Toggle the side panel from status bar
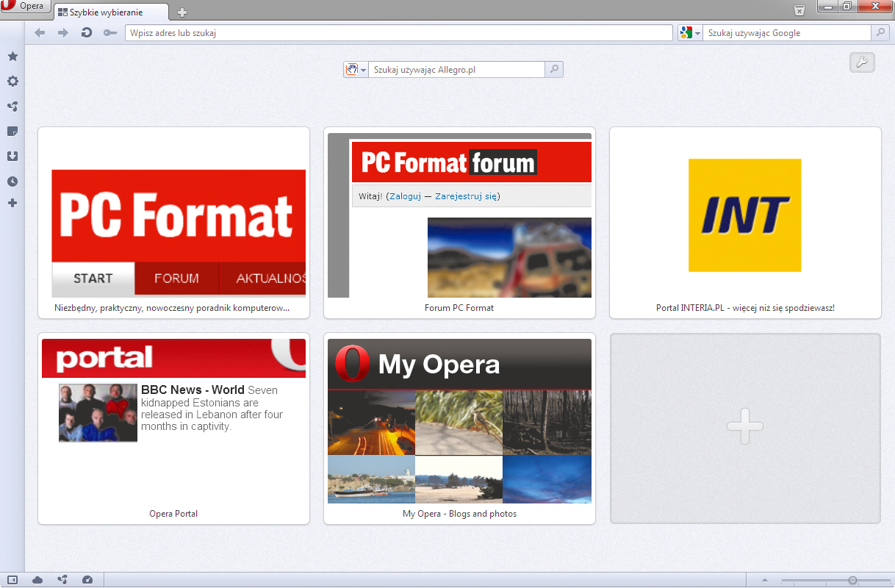Viewport: 895px width, 588px height. tap(12, 580)
